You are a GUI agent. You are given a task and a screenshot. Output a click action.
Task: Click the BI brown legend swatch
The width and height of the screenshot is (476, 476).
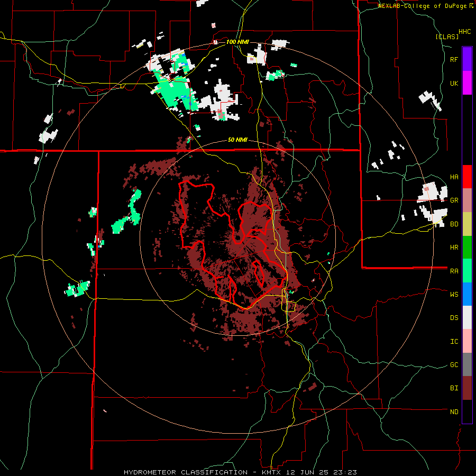click(x=467, y=388)
